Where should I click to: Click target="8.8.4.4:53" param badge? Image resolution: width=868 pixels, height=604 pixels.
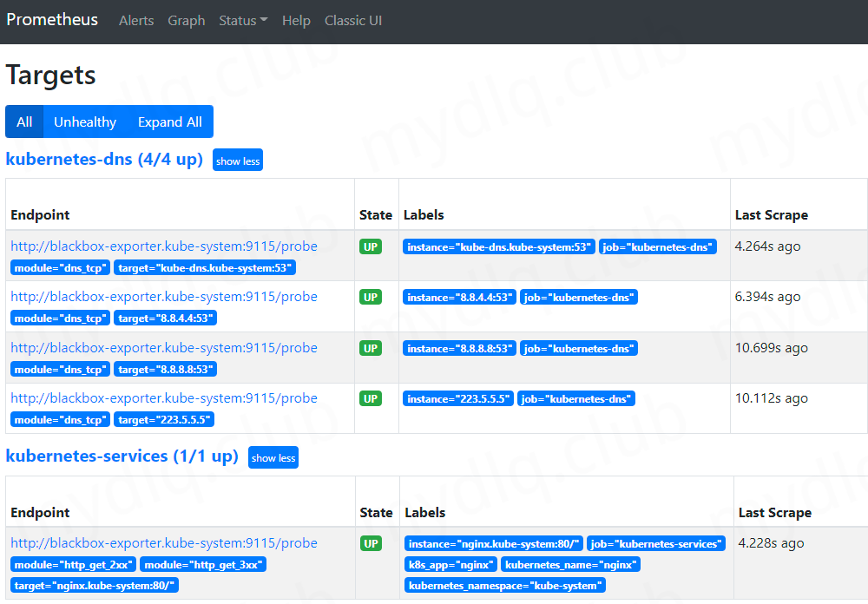tap(165, 318)
